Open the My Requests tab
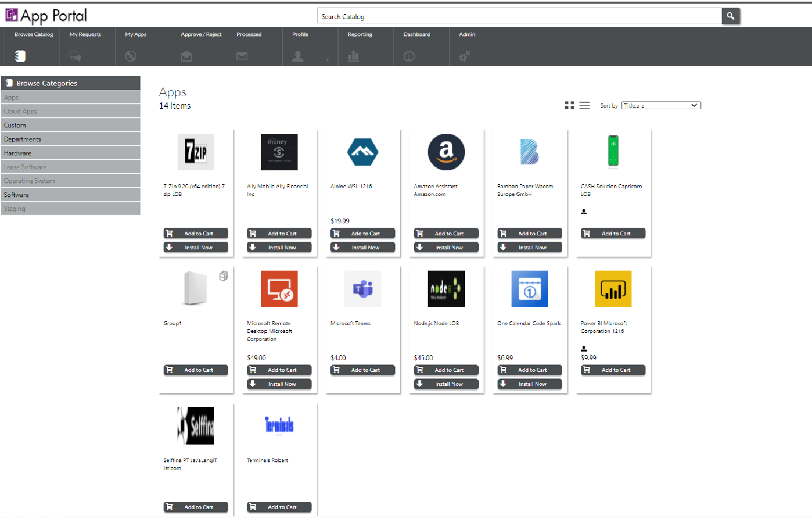812x519 pixels. coord(85,45)
